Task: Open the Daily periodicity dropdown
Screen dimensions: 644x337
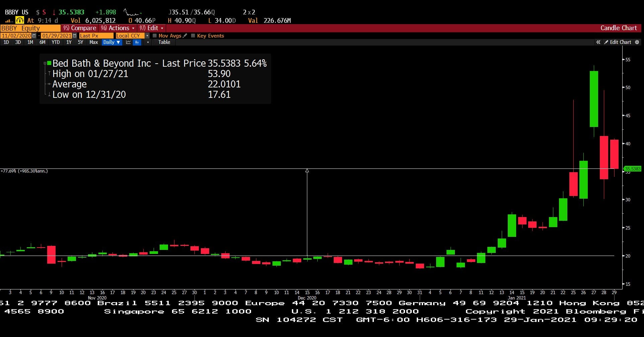Action: coord(112,42)
